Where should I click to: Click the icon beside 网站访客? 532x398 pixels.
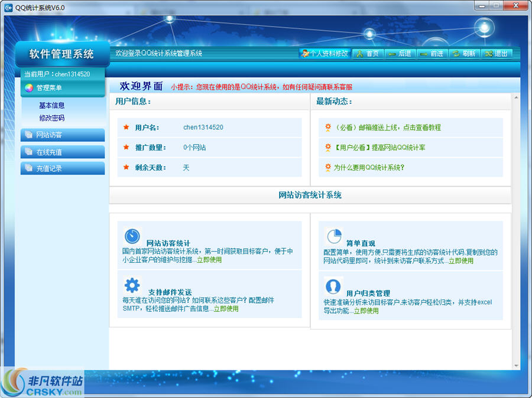29,134
